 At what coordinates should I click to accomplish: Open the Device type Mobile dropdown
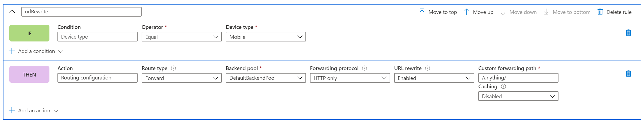[x=266, y=37]
